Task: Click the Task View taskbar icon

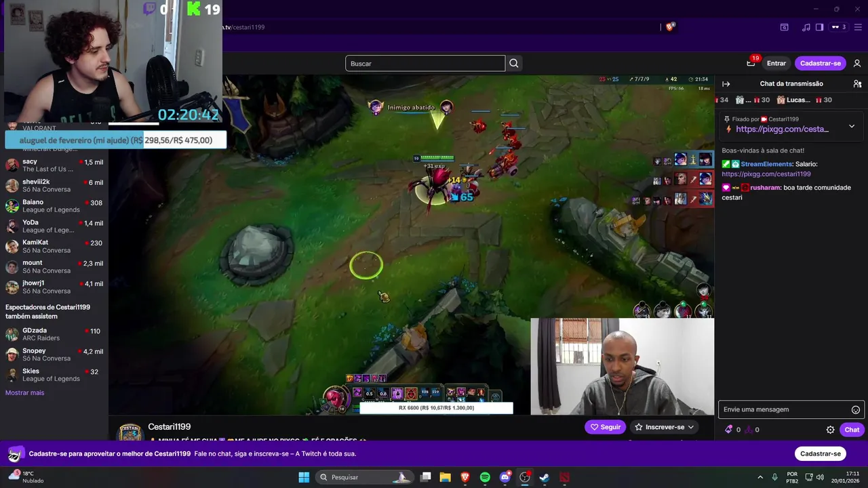Action: (426, 477)
